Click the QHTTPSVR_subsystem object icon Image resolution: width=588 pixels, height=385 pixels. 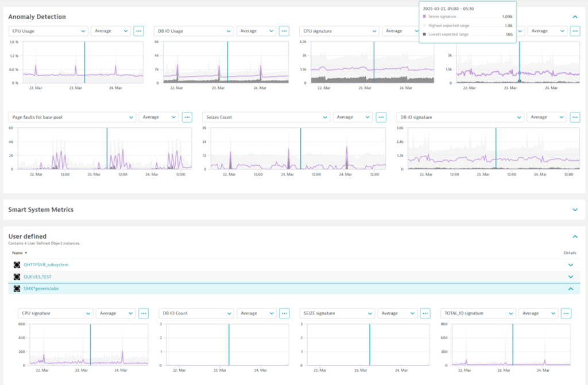[x=17, y=265]
